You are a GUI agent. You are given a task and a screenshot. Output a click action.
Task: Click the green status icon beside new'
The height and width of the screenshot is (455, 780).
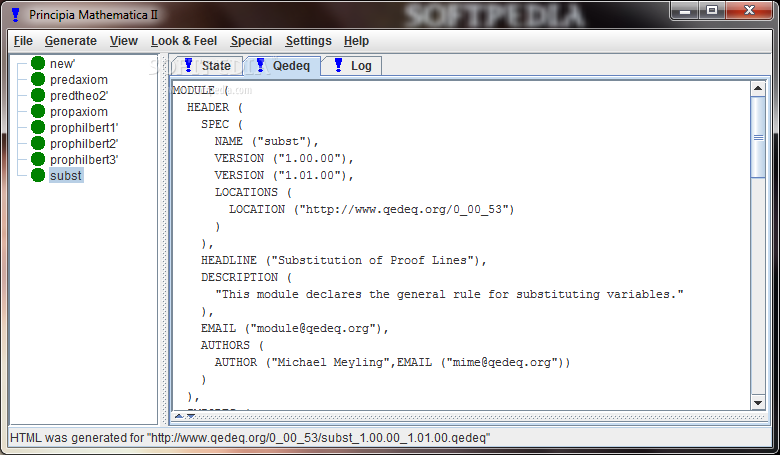tap(38, 63)
